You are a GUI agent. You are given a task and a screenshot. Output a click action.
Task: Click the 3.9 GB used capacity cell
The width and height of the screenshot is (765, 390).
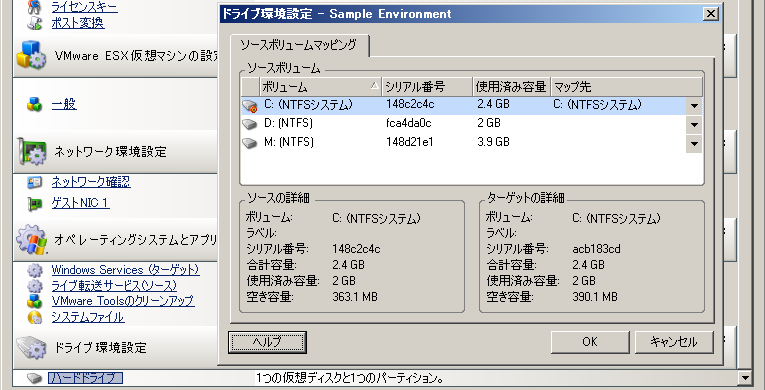(493, 143)
